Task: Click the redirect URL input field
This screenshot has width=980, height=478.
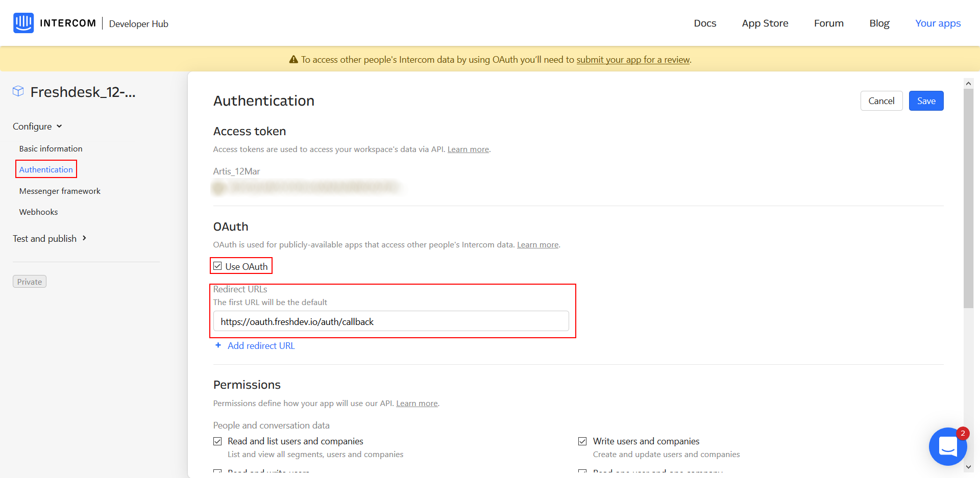Action: [391, 321]
